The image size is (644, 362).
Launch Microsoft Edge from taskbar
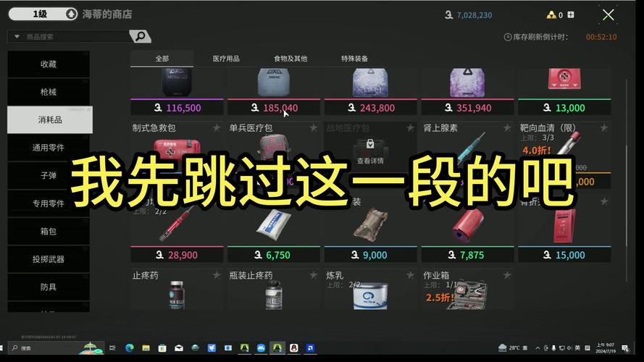(x=130, y=348)
